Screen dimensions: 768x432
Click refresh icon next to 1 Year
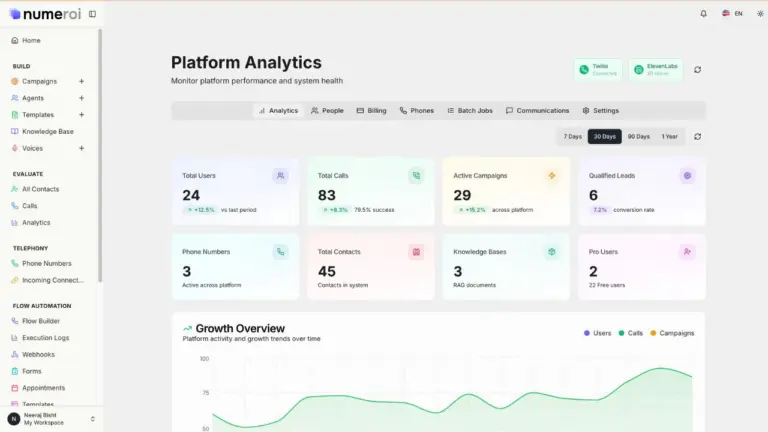697,136
